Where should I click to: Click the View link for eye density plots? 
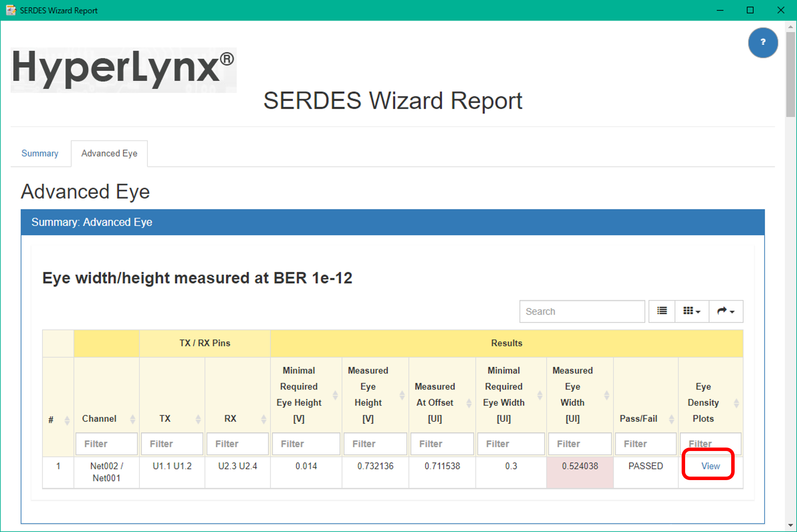coord(710,466)
